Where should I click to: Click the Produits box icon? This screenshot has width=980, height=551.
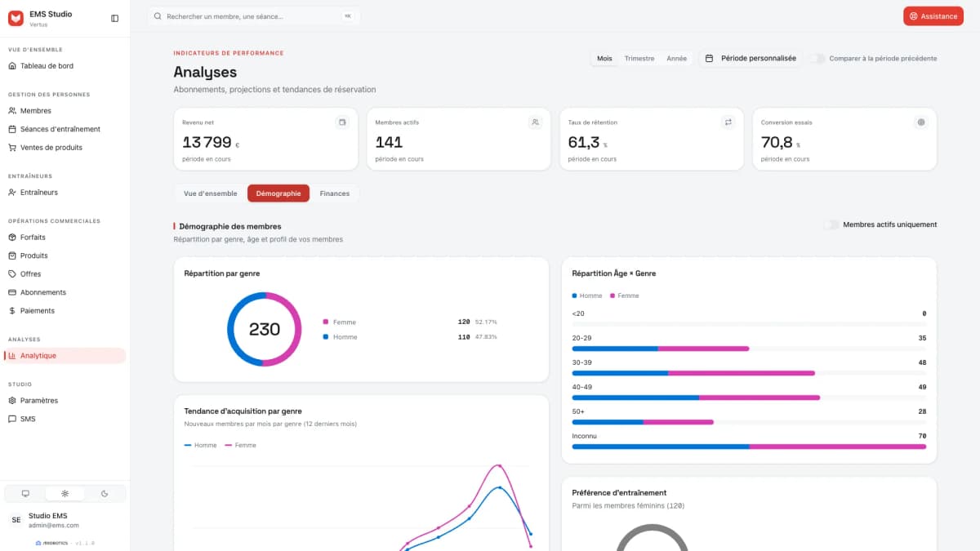pos(12,256)
